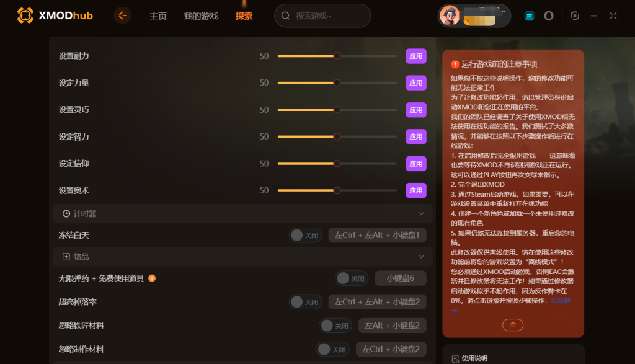The image size is (635, 364).
Task: Click the 设定智力 slider handle
Action: [x=337, y=137]
